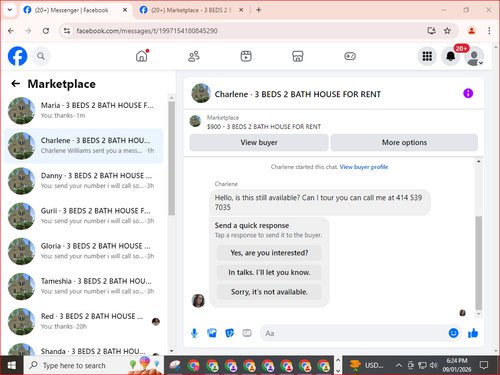This screenshot has height=375, width=500.
Task: Open Red's conversation row
Action: coord(84,321)
